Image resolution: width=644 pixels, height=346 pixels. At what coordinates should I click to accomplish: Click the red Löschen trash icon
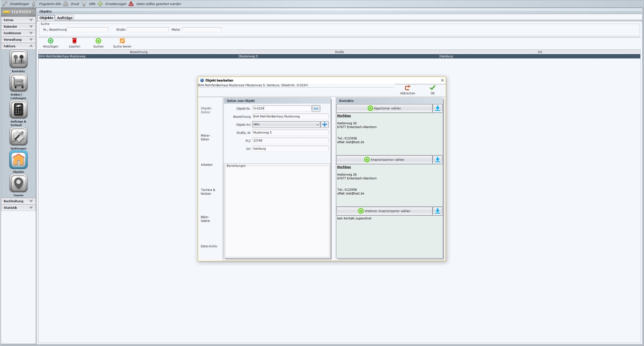click(x=74, y=41)
